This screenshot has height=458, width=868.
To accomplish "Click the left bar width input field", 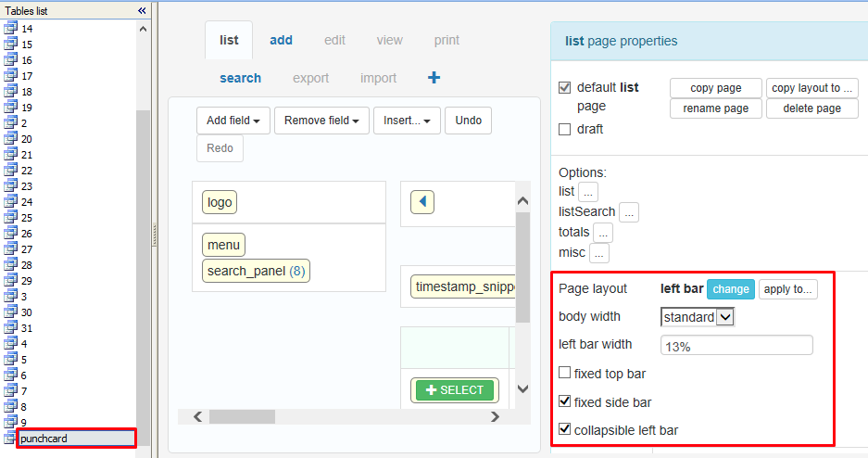I will point(736,345).
